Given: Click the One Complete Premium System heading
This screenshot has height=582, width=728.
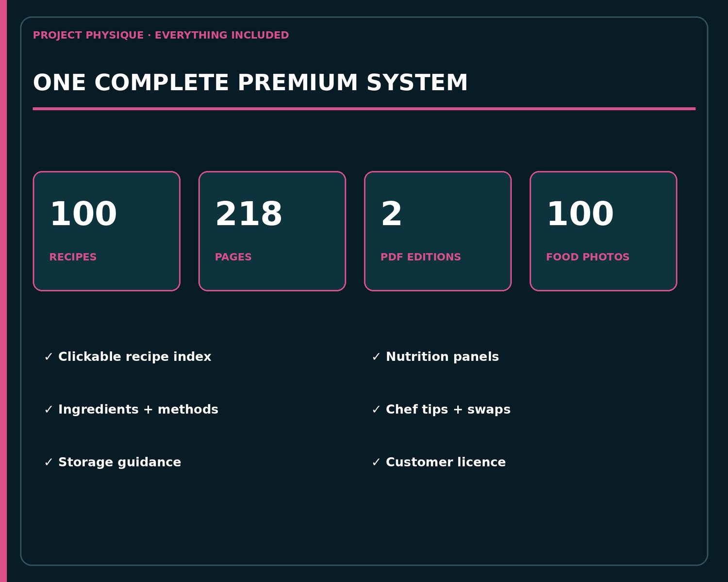Looking at the screenshot, I should point(250,82).
